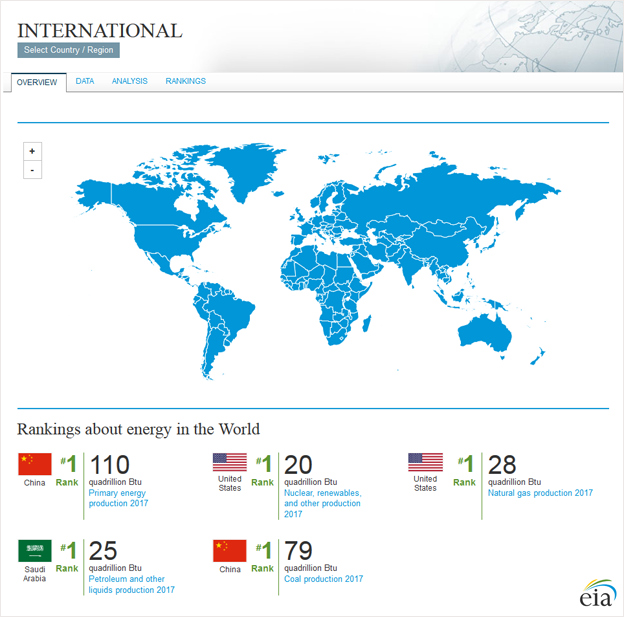The image size is (624, 617).
Task: Open Petroleum and other liquids production 2017 link
Action: 131,584
